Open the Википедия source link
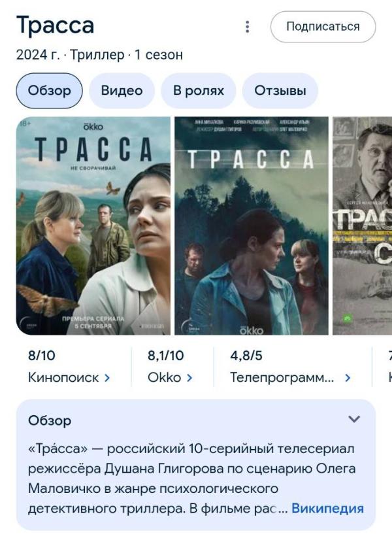The width and height of the screenshot is (392, 540). [327, 509]
